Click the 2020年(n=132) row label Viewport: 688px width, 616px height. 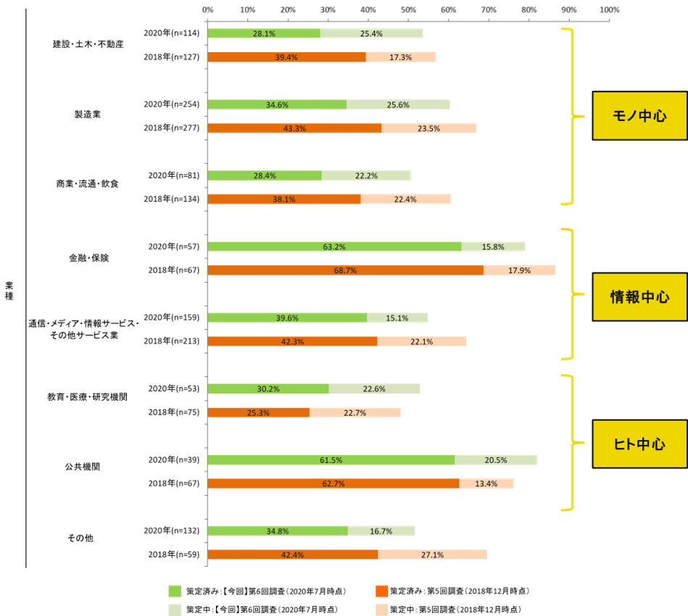(172, 531)
